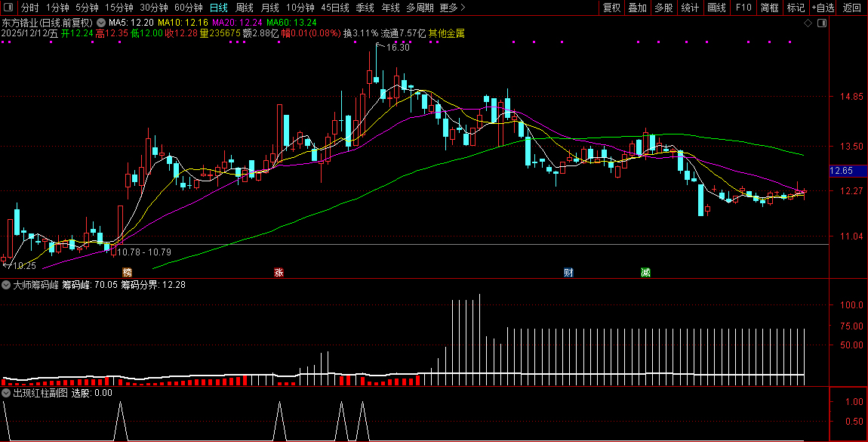Add stock via +自选 button
Screen dimensions: 868x442
point(823,8)
